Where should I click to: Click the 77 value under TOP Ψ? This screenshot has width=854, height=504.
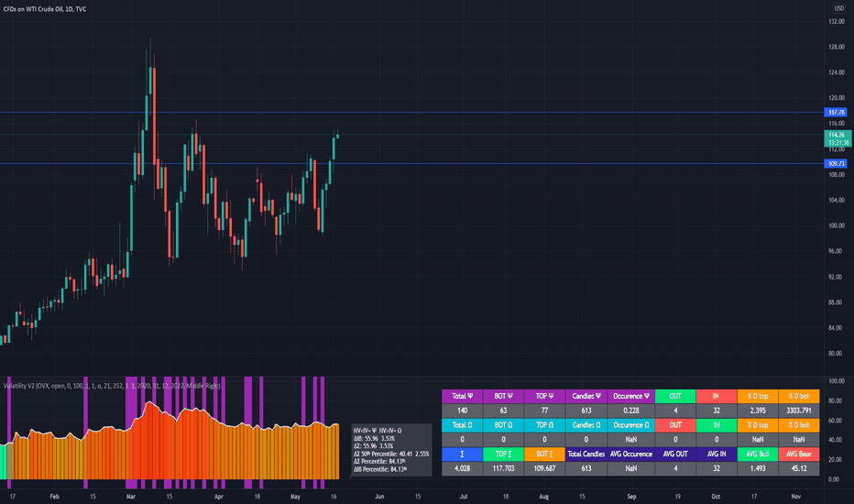click(x=544, y=411)
